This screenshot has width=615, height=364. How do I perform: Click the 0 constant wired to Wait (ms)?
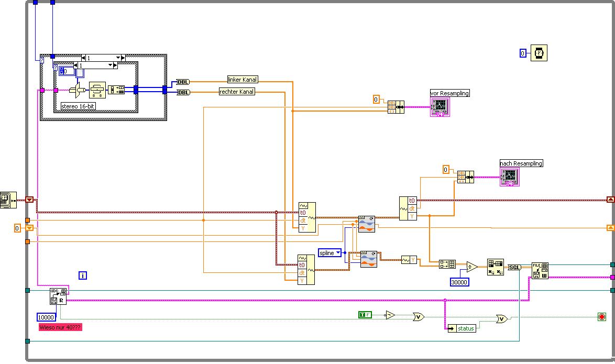(523, 53)
